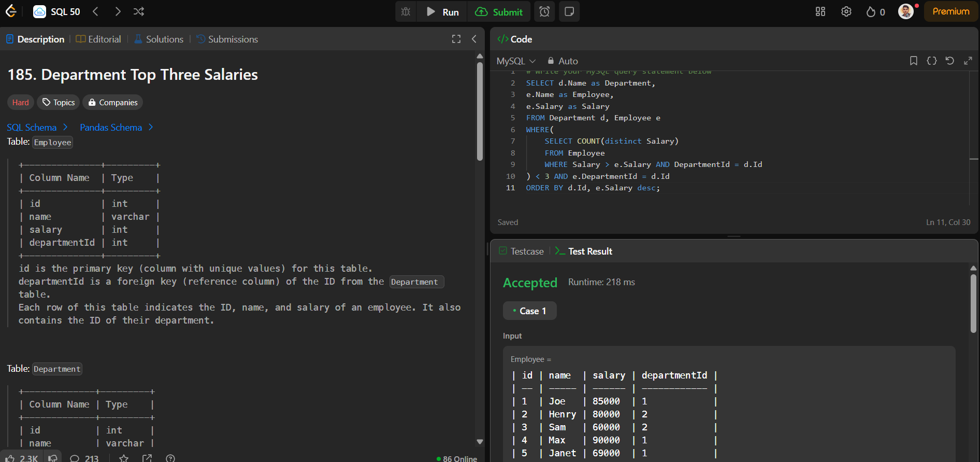
Task: Click the alarm clock timer icon
Action: click(x=544, y=11)
